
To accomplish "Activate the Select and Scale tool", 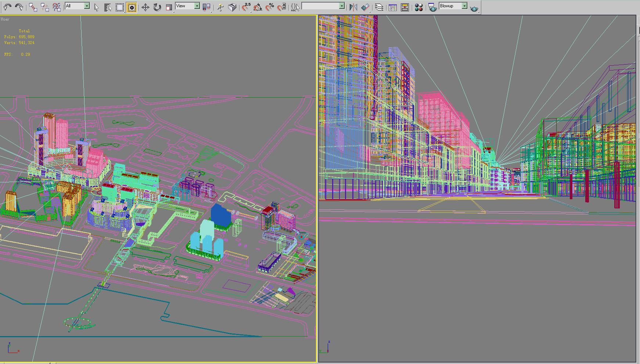I will click(169, 7).
